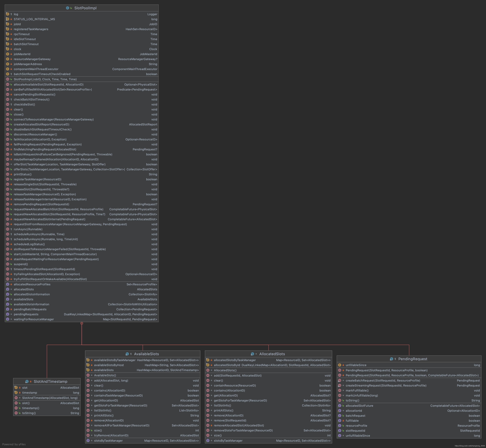Select the PendingRequest class title
486x448 pixels.
tap(413, 359)
